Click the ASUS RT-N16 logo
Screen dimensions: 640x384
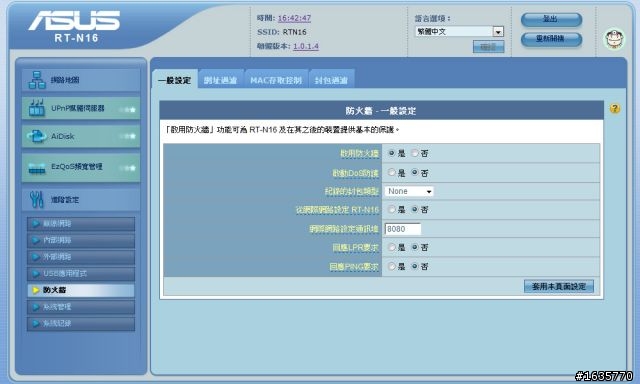coord(75,27)
